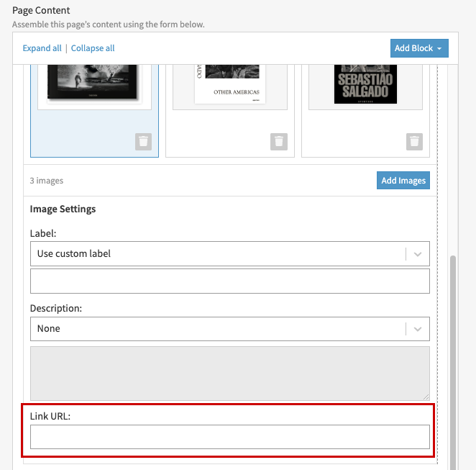The height and width of the screenshot is (470, 476).
Task: Delete the Other Americas image
Action: point(279,142)
